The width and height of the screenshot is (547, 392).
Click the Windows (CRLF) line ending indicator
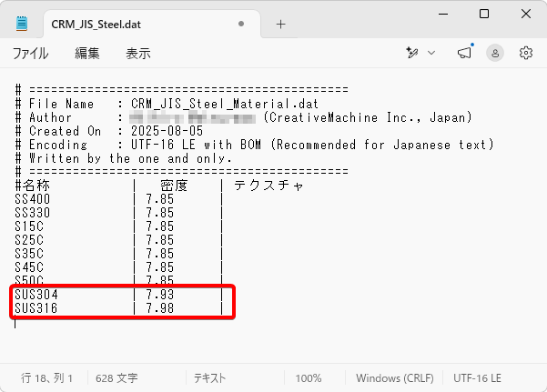click(x=395, y=378)
